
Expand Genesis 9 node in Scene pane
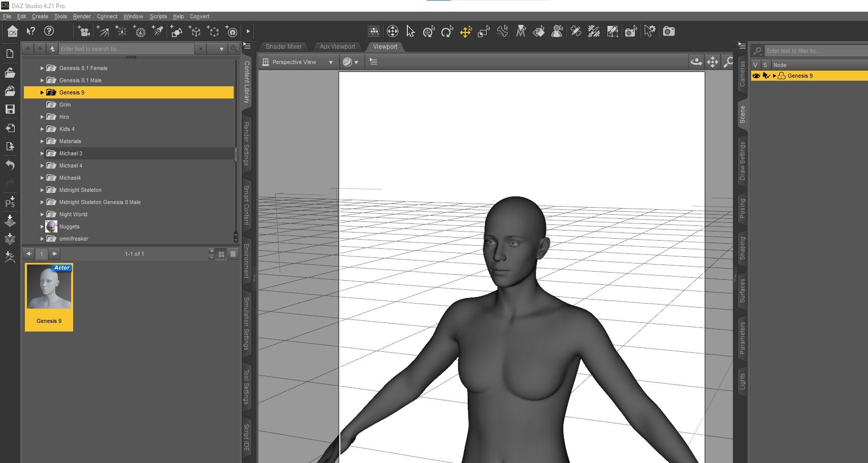pyautogui.click(x=775, y=76)
